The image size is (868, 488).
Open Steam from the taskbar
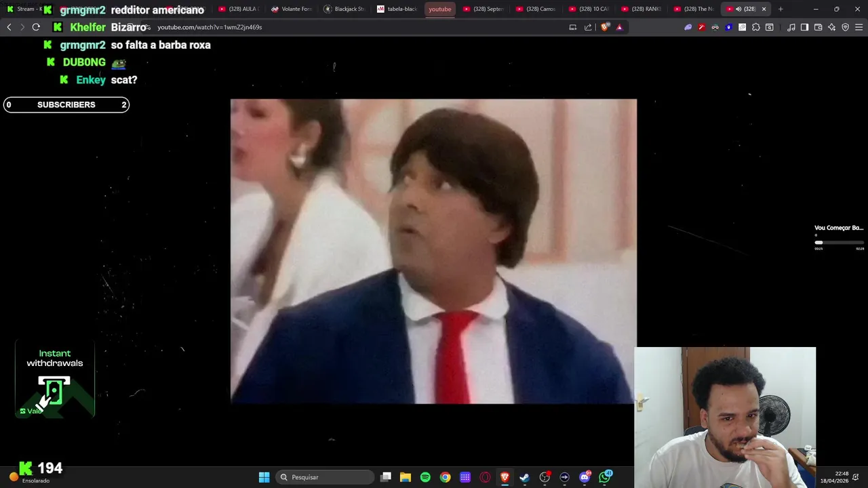point(524,477)
